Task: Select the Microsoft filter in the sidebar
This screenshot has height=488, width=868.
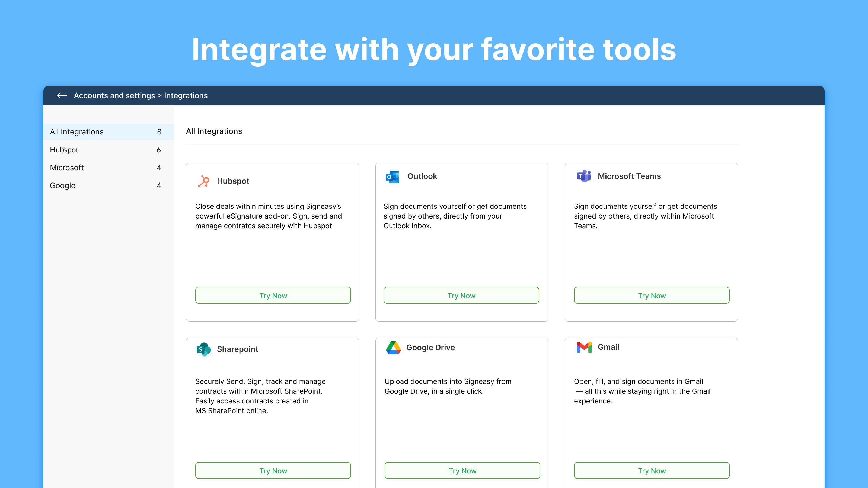Action: [x=67, y=167]
